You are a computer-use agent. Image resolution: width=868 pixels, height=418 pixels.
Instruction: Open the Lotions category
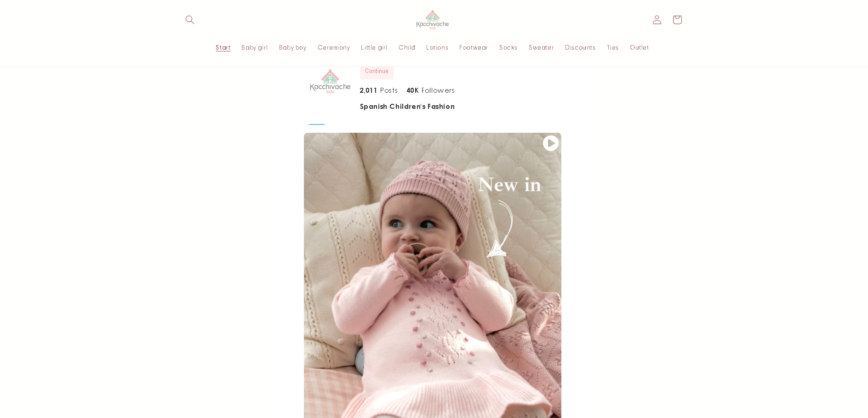pos(437,48)
